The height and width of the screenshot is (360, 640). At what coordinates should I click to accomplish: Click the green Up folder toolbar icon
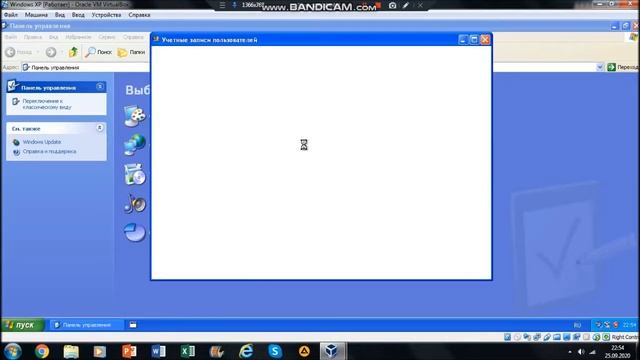73,52
